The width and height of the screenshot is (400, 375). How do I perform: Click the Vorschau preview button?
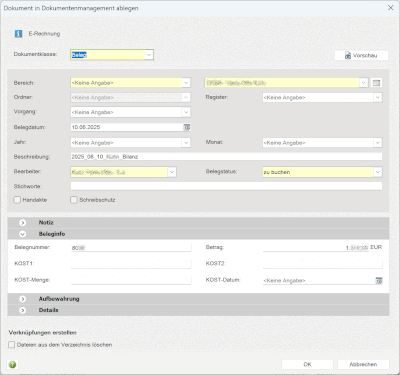[x=361, y=55]
